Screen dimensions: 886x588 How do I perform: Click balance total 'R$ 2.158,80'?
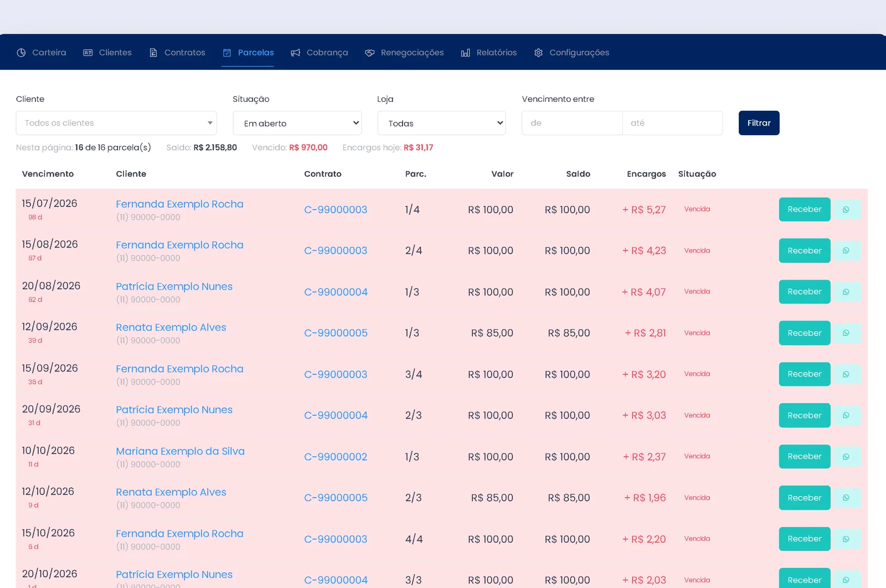point(215,147)
